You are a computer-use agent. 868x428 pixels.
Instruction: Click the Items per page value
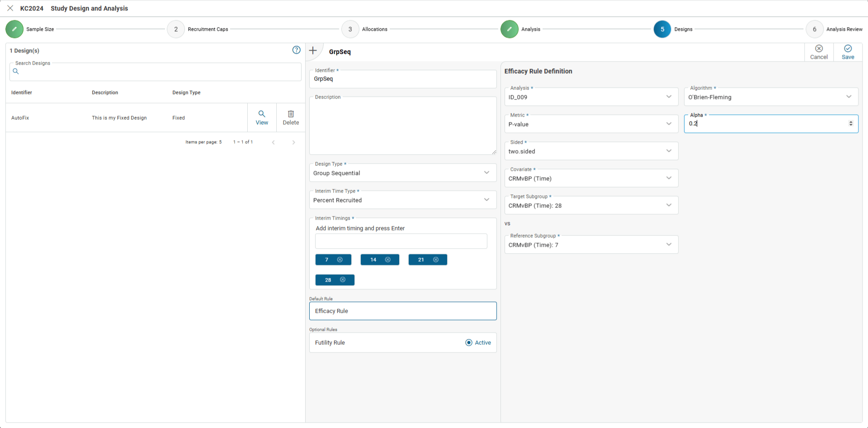pos(220,142)
